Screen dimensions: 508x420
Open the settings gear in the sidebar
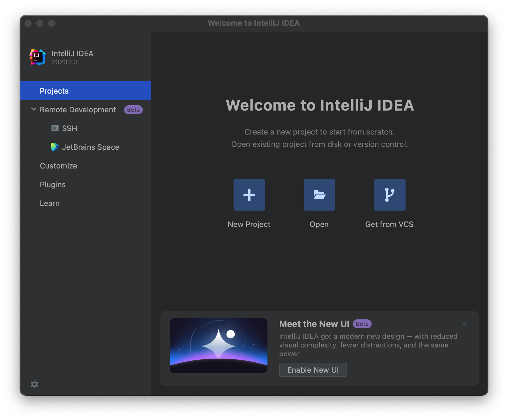point(35,384)
